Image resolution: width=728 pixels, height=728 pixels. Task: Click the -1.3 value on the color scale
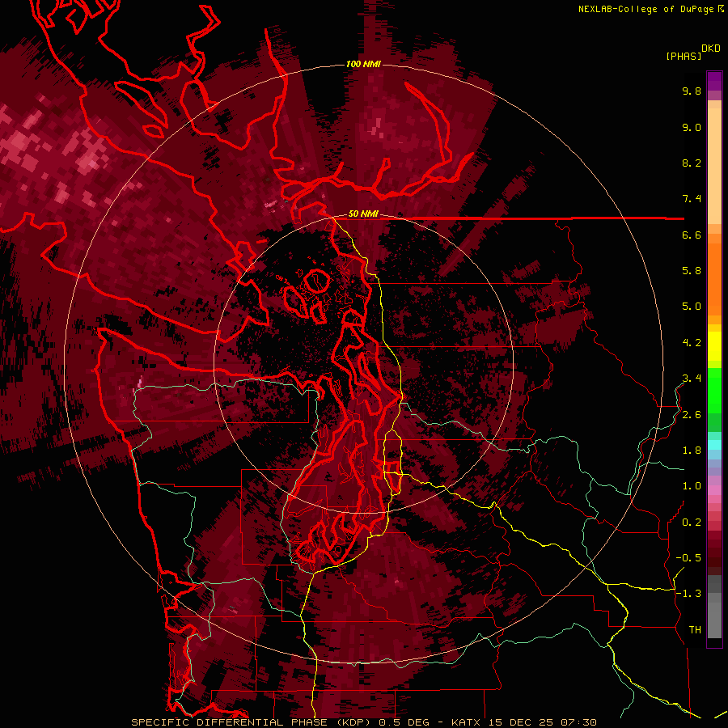tap(688, 594)
